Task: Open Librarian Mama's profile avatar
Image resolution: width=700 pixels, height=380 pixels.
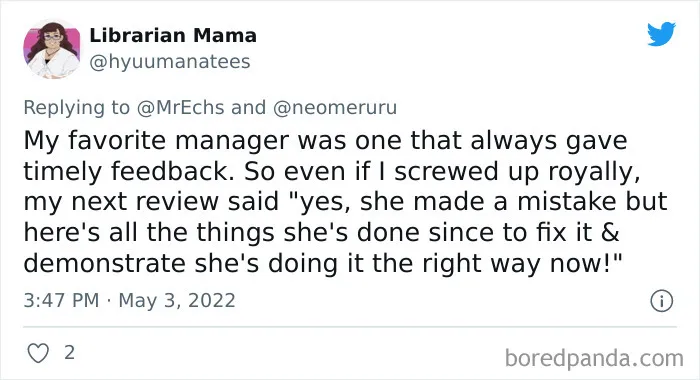Action: pos(52,49)
